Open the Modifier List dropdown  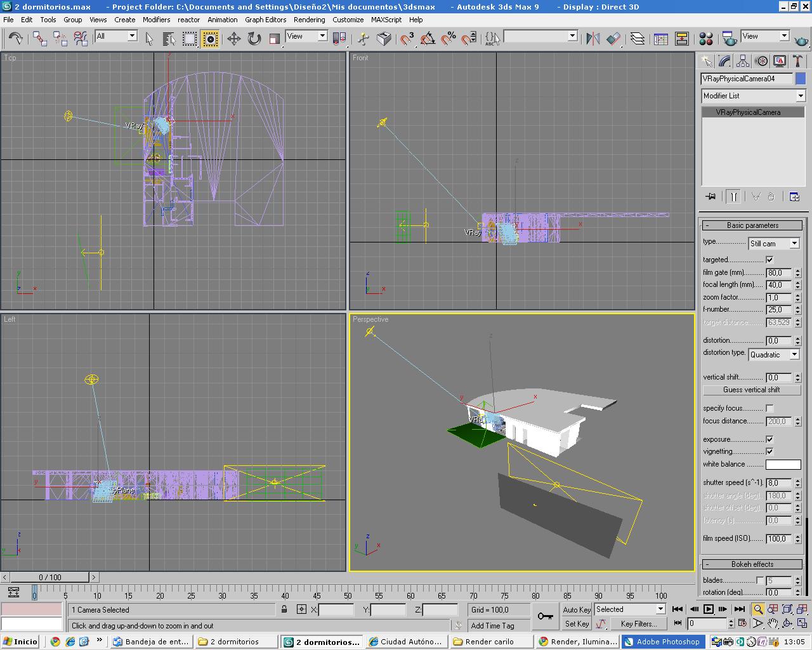point(753,96)
